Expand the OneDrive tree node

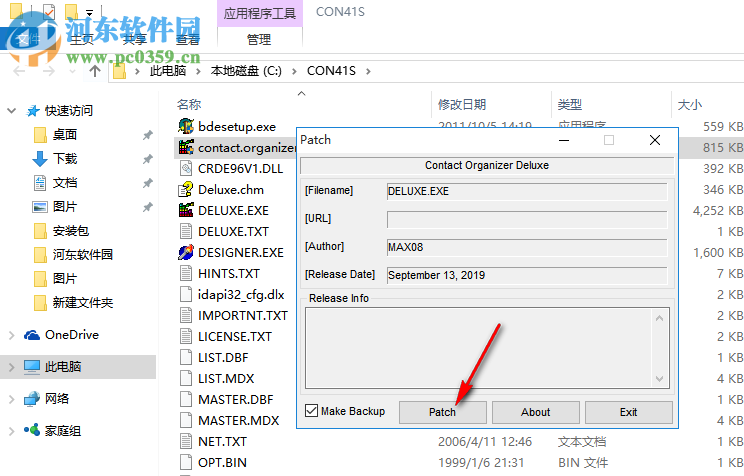point(12,335)
